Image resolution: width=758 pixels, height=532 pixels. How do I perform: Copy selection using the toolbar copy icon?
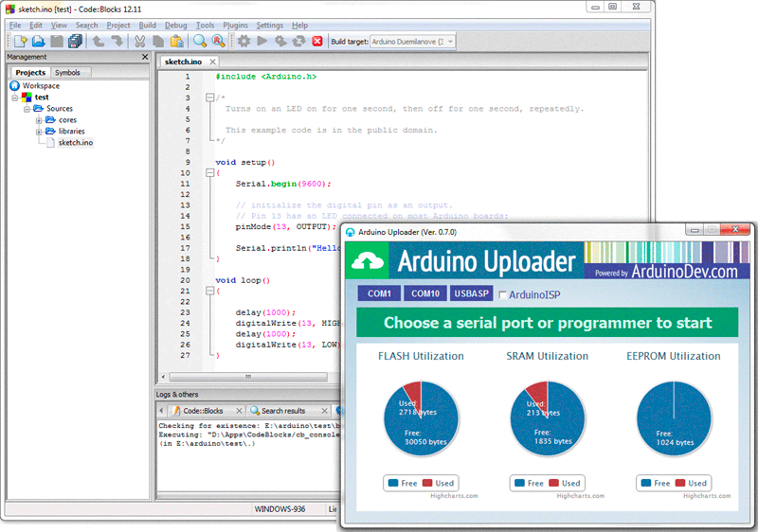pyautogui.click(x=158, y=42)
